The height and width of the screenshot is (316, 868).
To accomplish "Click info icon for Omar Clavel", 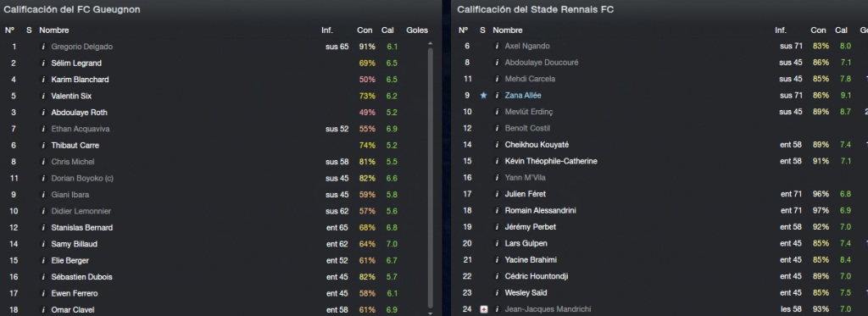I will 43,310.
